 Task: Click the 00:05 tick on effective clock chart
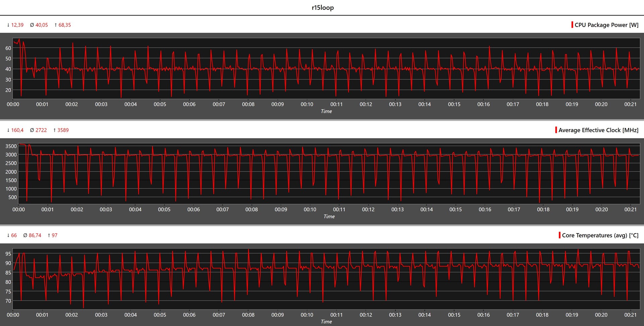point(164,210)
